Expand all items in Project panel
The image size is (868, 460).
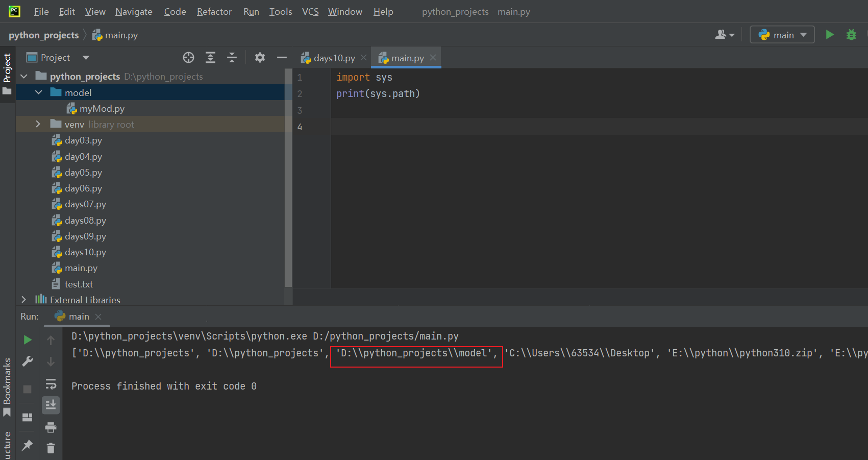pos(210,58)
